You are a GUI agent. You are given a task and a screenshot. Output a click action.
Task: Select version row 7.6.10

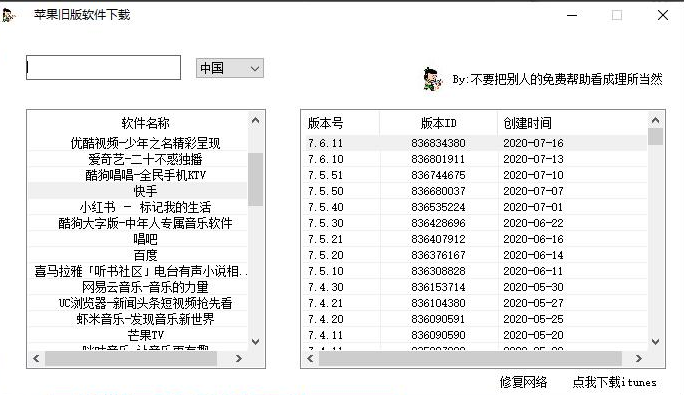pos(475,159)
